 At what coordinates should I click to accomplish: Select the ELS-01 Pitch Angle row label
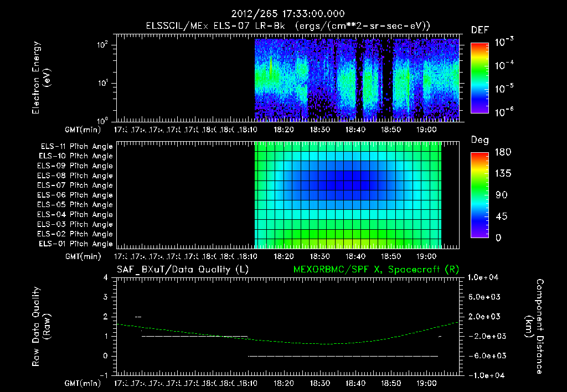pos(76,244)
